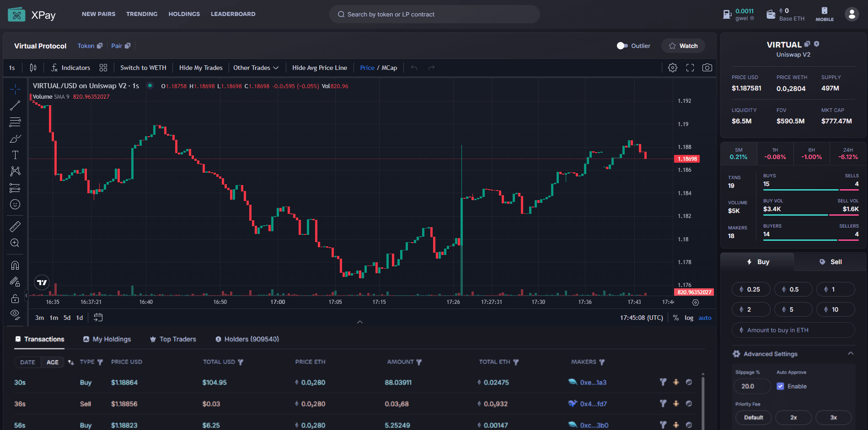Open the Transactions tab
This screenshot has height=430, width=868.
39,339
